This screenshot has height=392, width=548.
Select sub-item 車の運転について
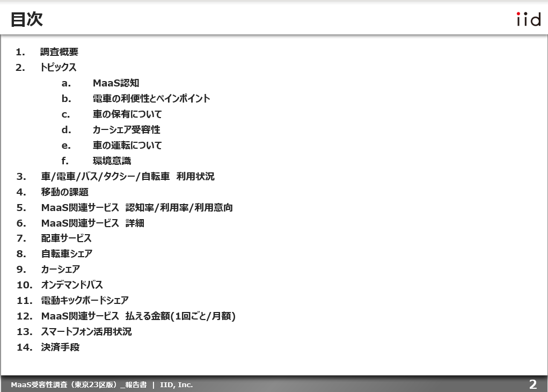coord(127,145)
